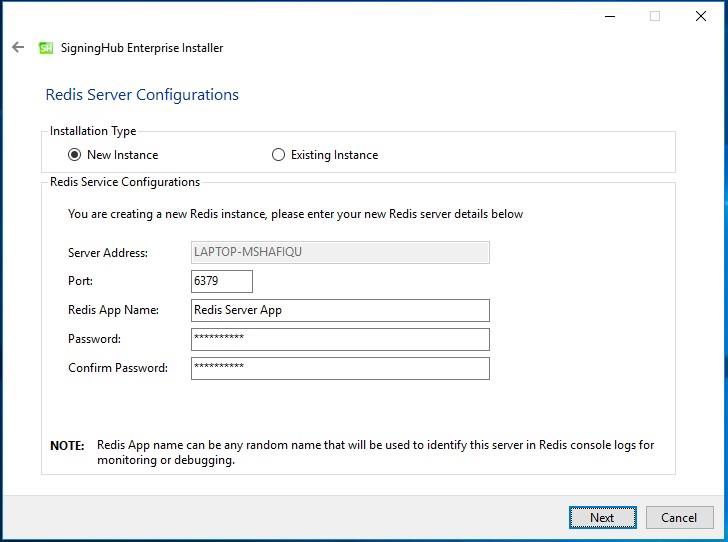This screenshot has width=728, height=542.
Task: Click the Redis Server Configurations heading
Action: (x=142, y=95)
